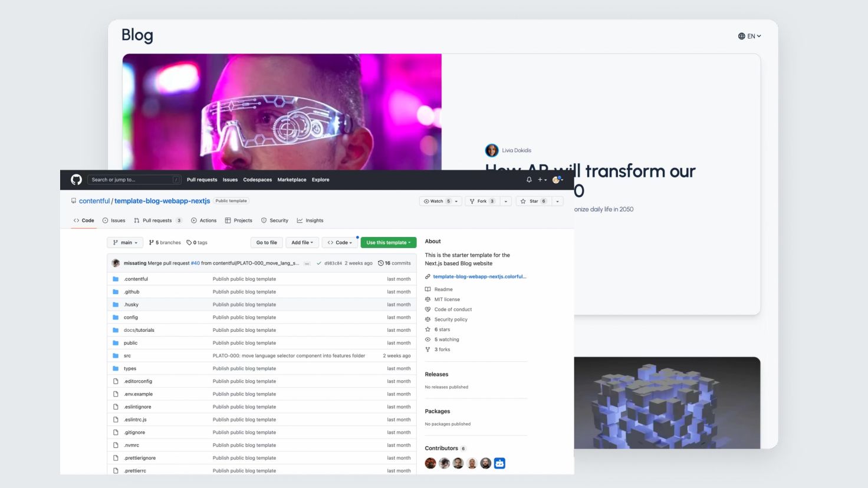View the 0 tags link

click(x=197, y=242)
